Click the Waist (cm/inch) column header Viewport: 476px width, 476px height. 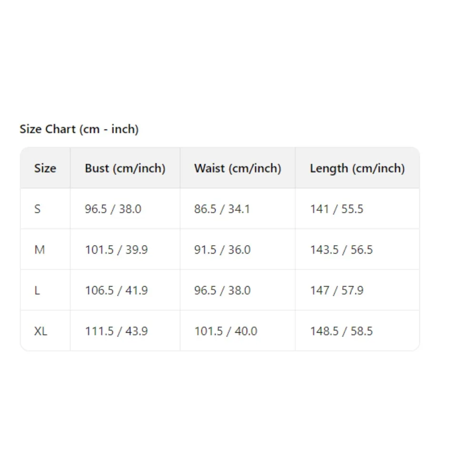coord(238,168)
